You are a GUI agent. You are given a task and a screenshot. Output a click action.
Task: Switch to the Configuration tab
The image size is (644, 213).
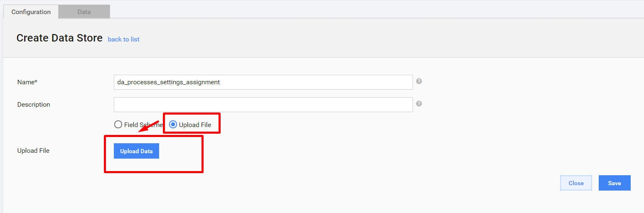click(31, 12)
